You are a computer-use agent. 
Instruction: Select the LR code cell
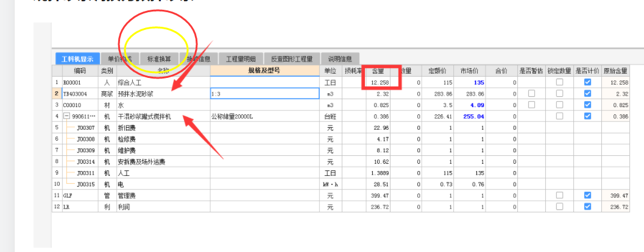[x=80, y=208]
